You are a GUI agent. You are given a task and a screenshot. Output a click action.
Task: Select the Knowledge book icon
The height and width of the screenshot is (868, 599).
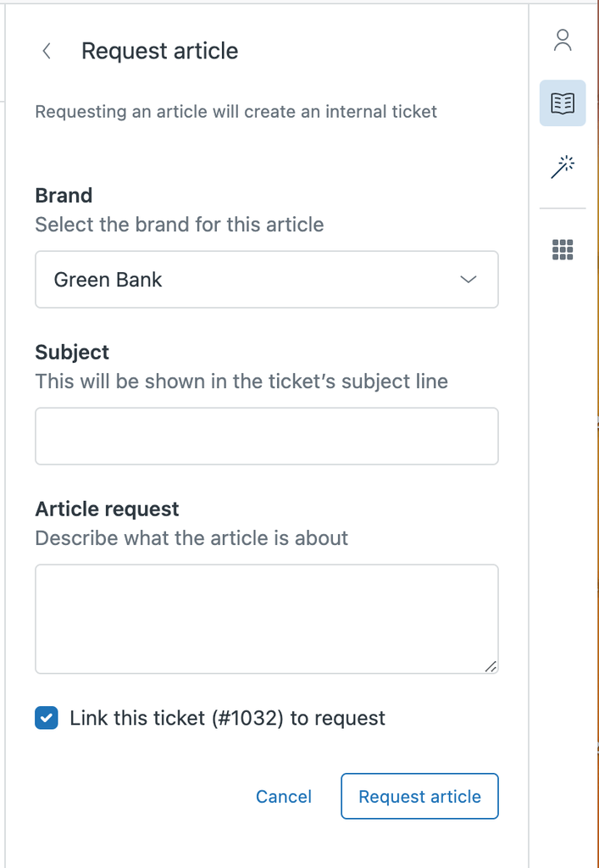click(563, 103)
